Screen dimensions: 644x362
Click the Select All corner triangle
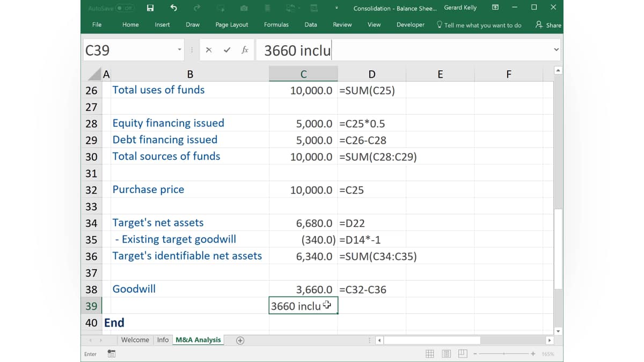(95, 75)
